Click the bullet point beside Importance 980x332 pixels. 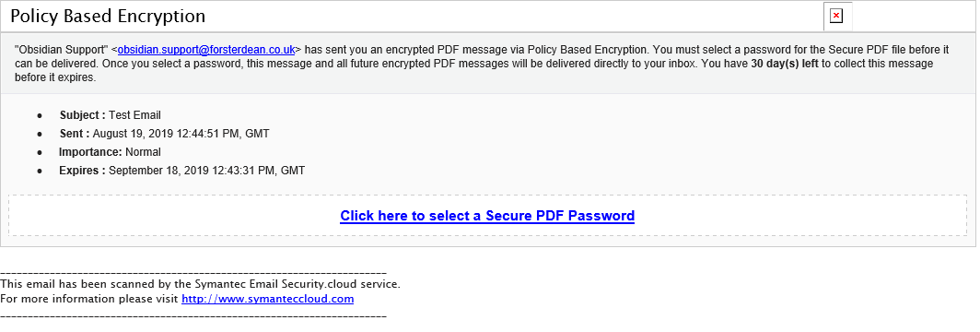click(x=40, y=152)
